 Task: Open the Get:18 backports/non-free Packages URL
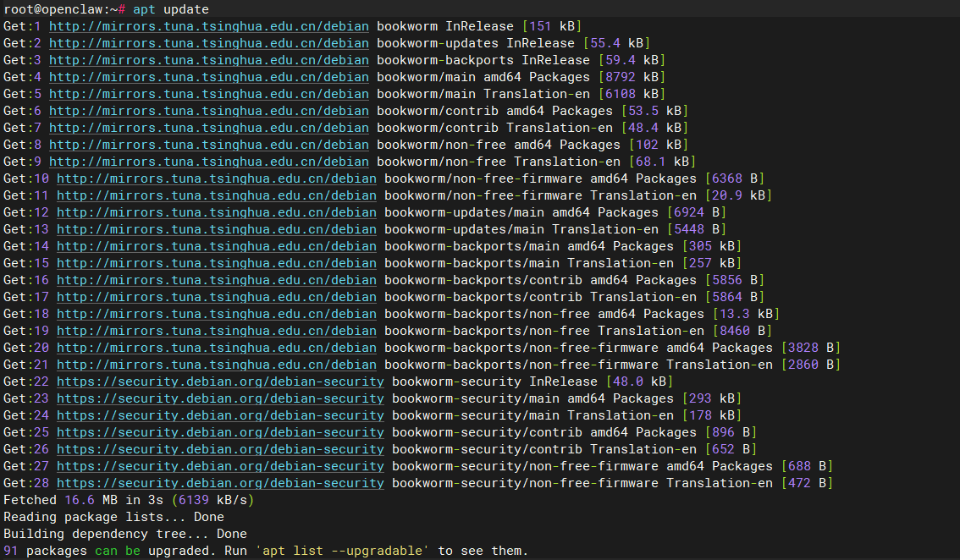click(217, 314)
